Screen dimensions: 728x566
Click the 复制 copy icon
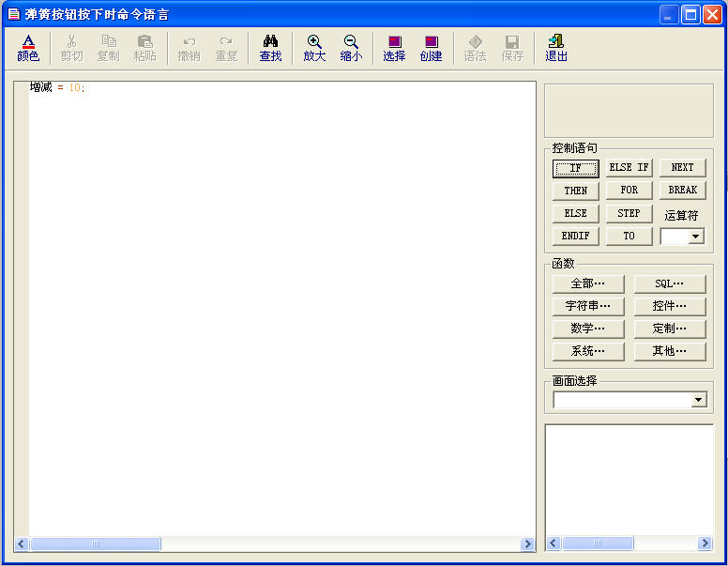[x=109, y=48]
